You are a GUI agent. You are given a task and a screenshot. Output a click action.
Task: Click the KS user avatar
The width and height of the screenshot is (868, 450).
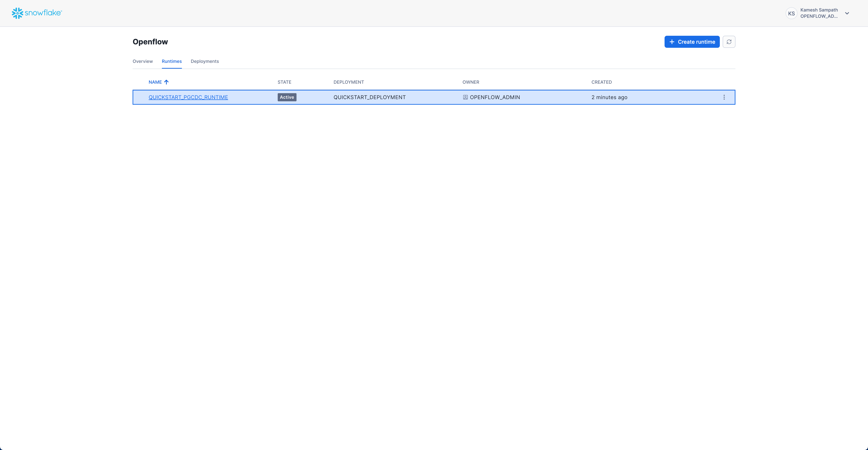(791, 14)
